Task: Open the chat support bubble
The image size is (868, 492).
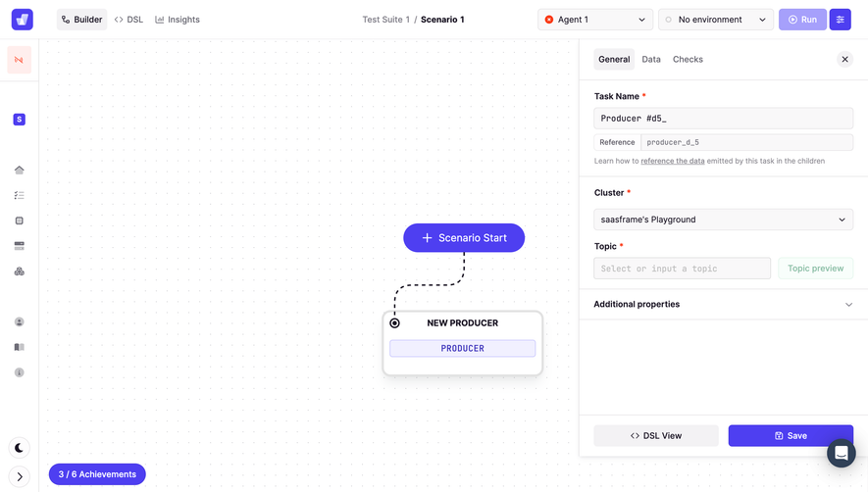Action: coord(841,453)
